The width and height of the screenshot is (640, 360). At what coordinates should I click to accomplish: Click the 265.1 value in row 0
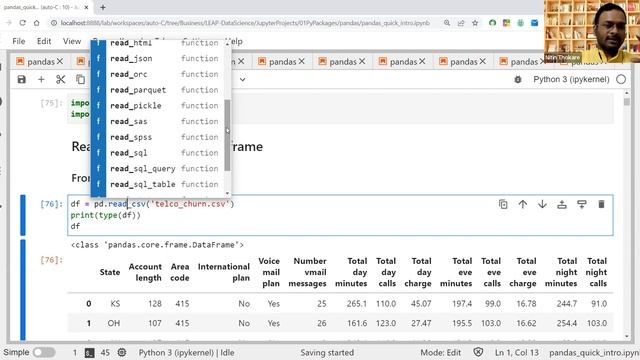click(357, 304)
